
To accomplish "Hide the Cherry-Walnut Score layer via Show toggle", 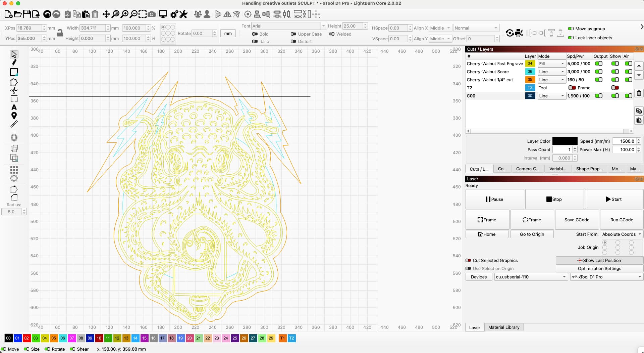I will 615,72.
